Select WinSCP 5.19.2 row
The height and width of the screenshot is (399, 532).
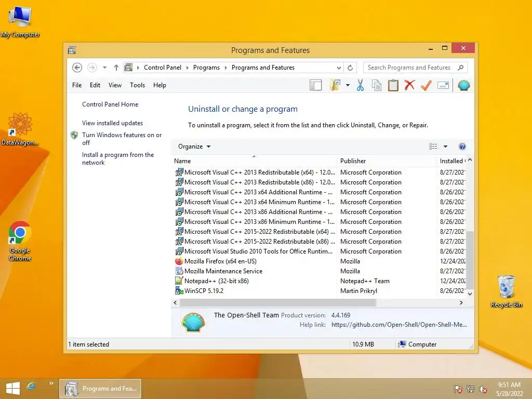pos(319,291)
